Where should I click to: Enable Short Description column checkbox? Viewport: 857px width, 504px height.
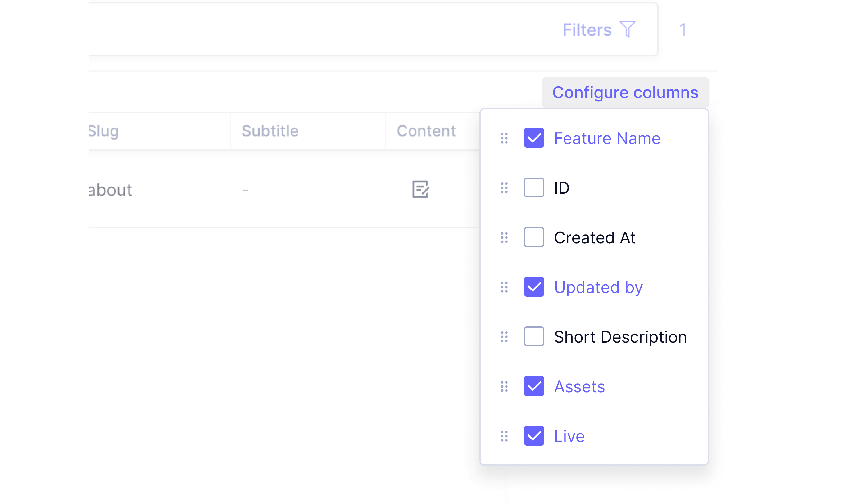tap(533, 336)
